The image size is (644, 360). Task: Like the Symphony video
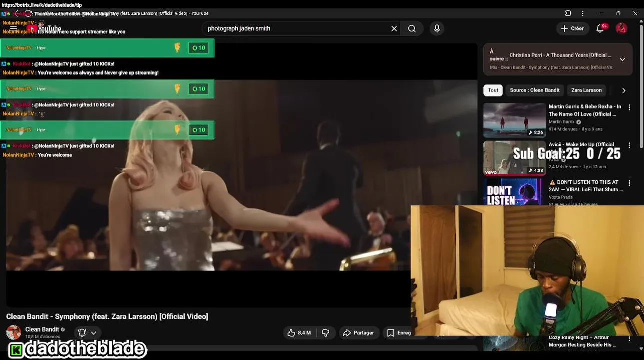pos(299,333)
